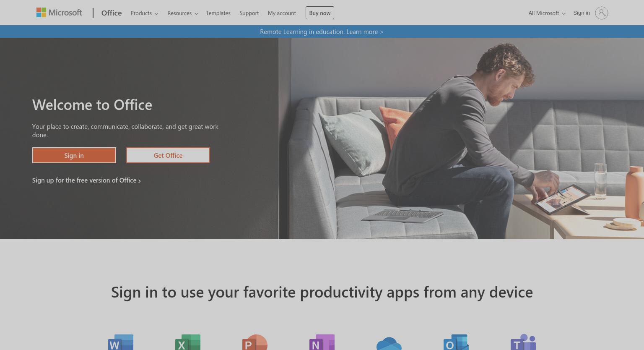Image resolution: width=644 pixels, height=350 pixels.
Task: Open the Outlook app icon
Action: [456, 342]
